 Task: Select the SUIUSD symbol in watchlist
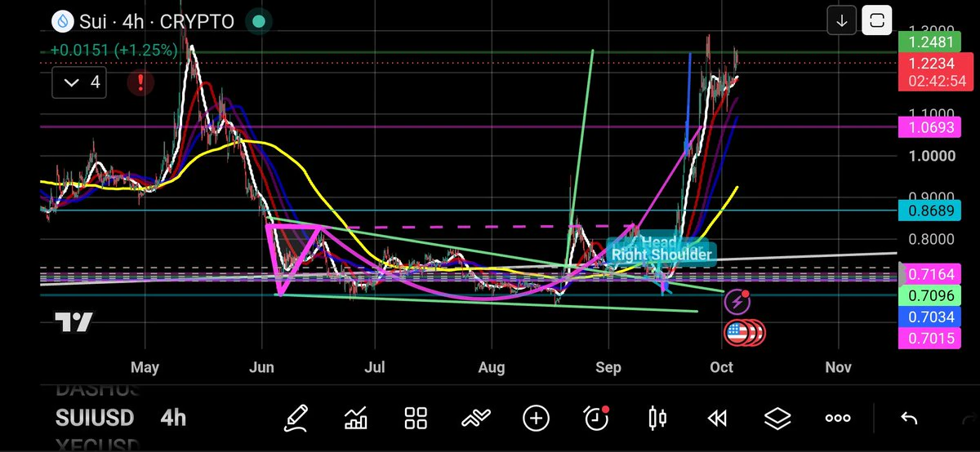pos(95,419)
